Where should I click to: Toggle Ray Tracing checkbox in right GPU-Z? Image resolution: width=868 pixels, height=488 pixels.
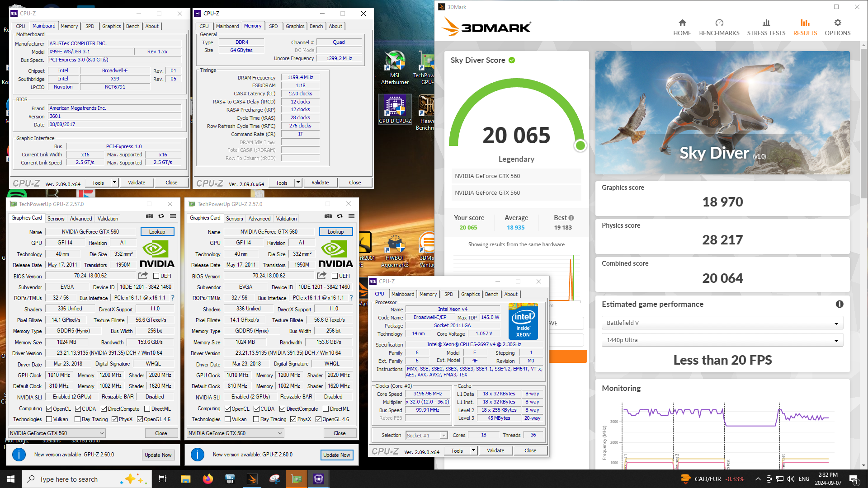256,419
